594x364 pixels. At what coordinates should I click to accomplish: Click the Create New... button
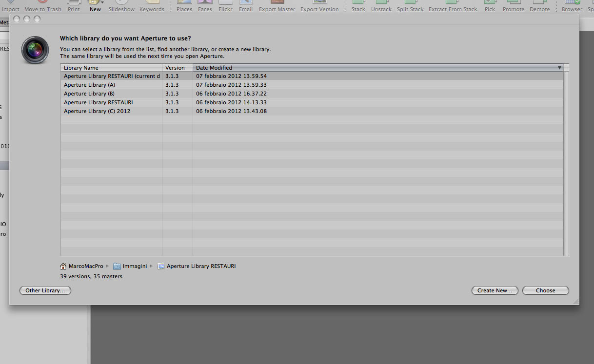(495, 290)
